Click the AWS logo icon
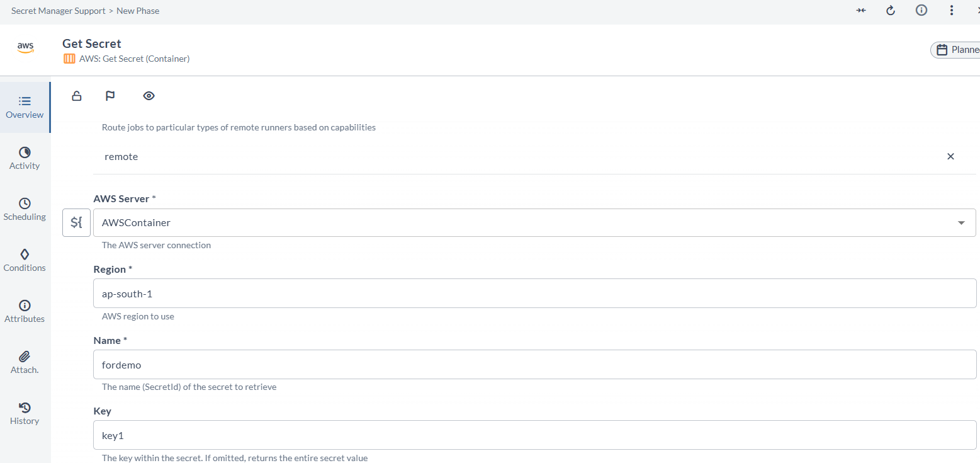 click(x=26, y=49)
